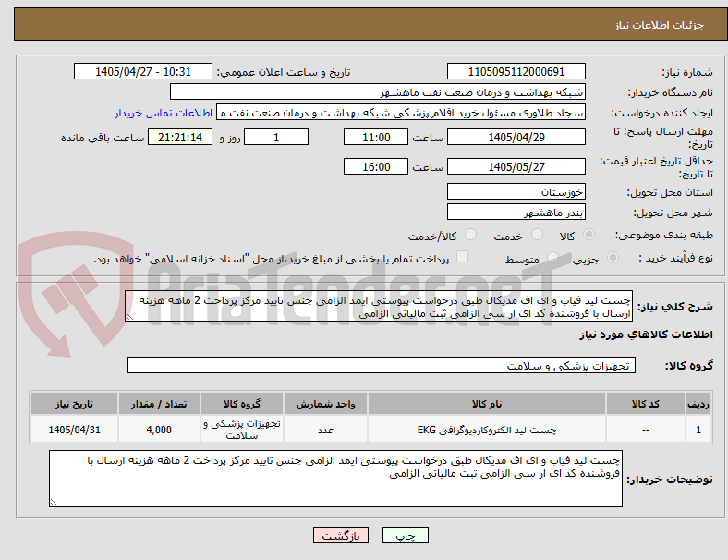
Task: Click the item code cell showing --
Action: [646, 430]
